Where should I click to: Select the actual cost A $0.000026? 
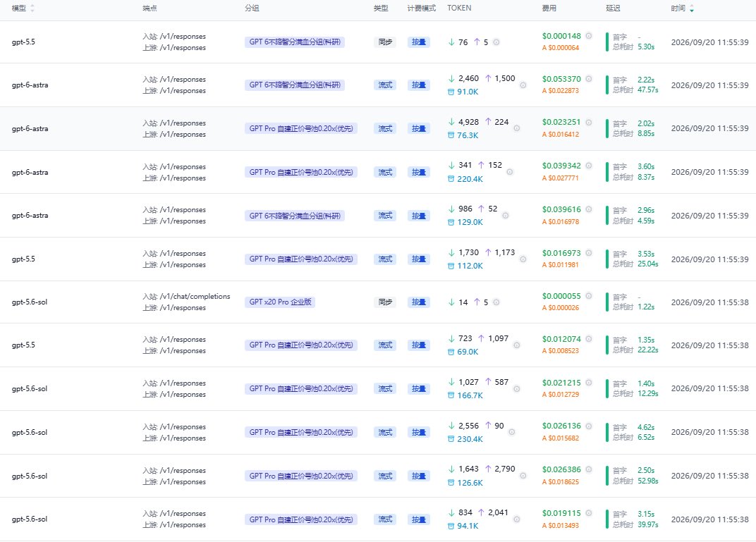coord(560,308)
